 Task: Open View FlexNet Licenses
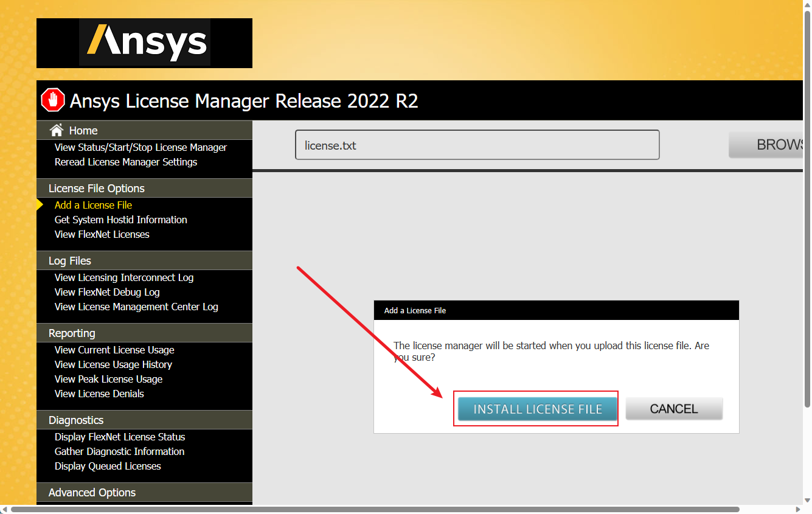(x=102, y=234)
